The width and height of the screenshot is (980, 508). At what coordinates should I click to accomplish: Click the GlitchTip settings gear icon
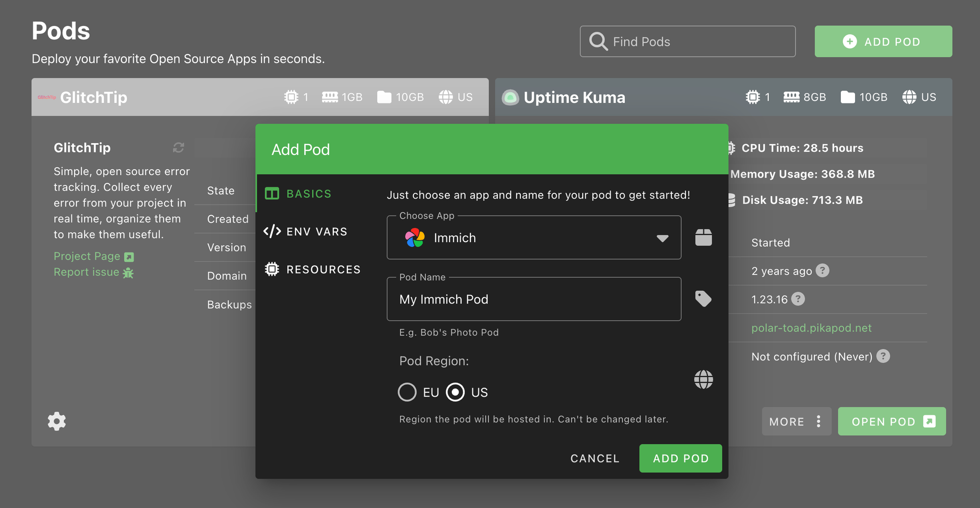point(57,421)
